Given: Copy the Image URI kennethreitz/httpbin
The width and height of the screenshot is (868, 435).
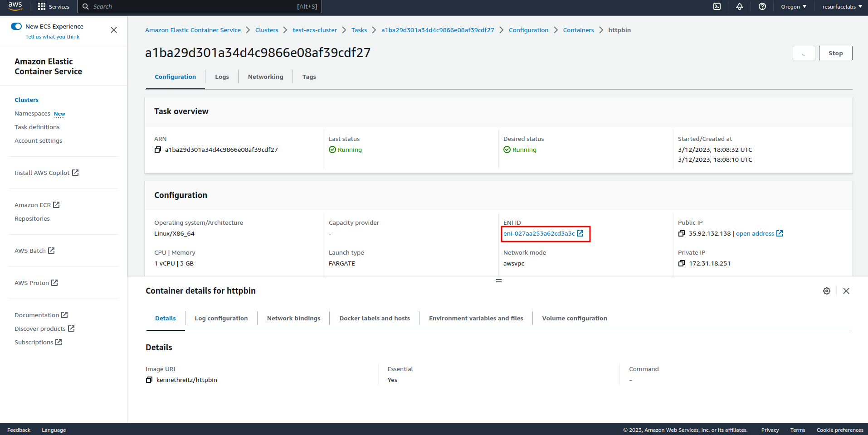Looking at the screenshot, I should (x=149, y=380).
